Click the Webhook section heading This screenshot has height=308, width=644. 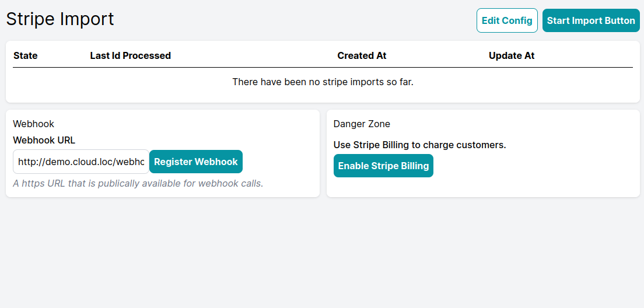pos(34,124)
